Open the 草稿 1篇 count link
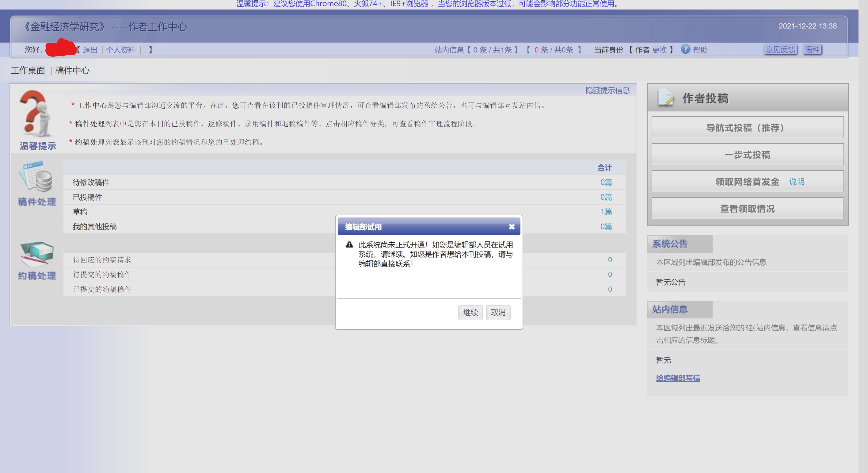 [x=606, y=212]
